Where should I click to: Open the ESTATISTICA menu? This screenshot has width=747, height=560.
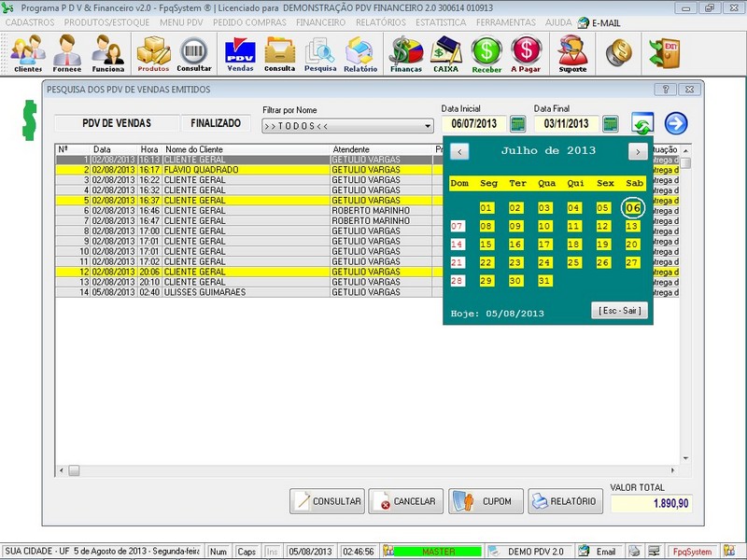click(441, 22)
